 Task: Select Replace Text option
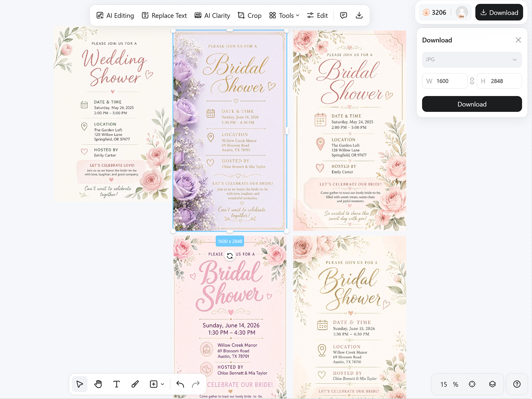pos(164,16)
